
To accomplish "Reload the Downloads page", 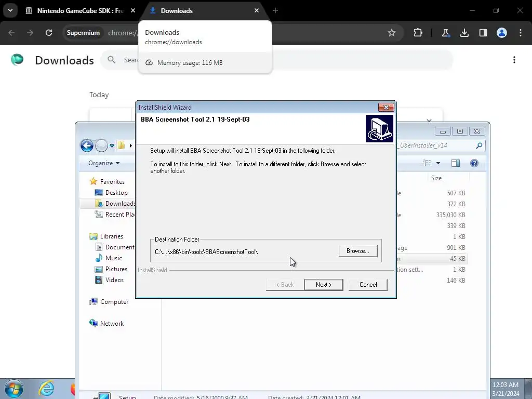I will click(x=49, y=33).
